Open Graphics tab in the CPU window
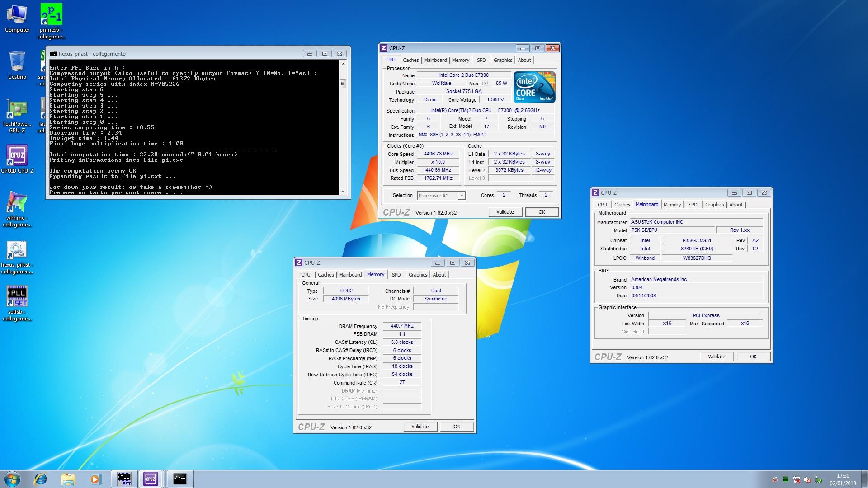 click(503, 60)
